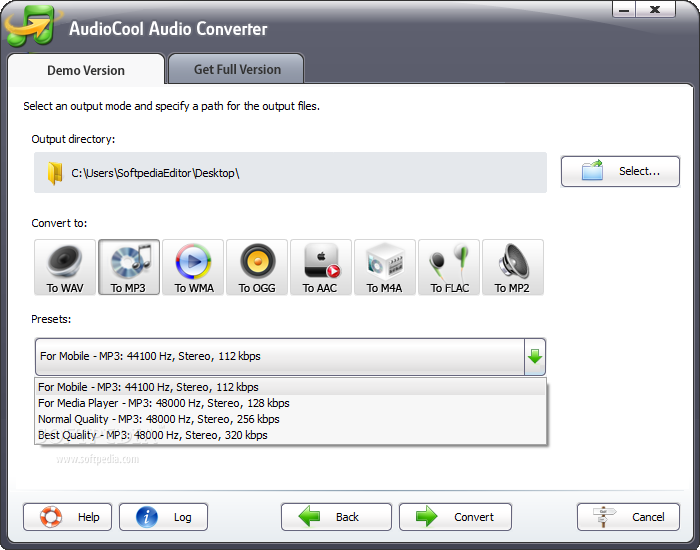
Task: Minimize the AudioCool window
Action: [x=624, y=10]
